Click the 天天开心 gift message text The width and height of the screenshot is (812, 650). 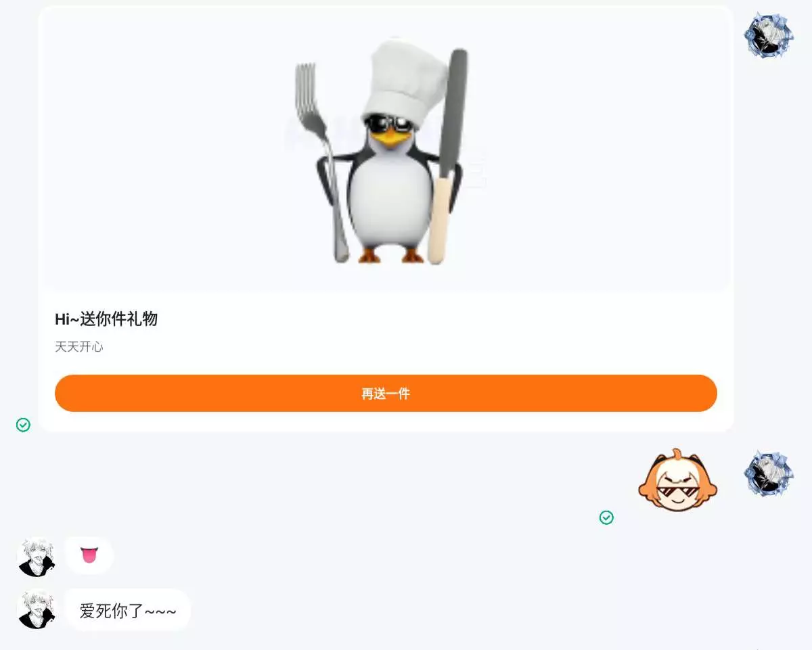[x=79, y=347]
